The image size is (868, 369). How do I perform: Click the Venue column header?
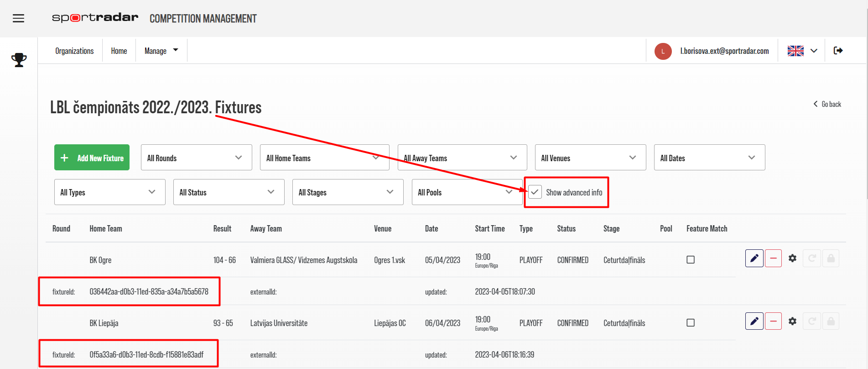click(x=383, y=228)
